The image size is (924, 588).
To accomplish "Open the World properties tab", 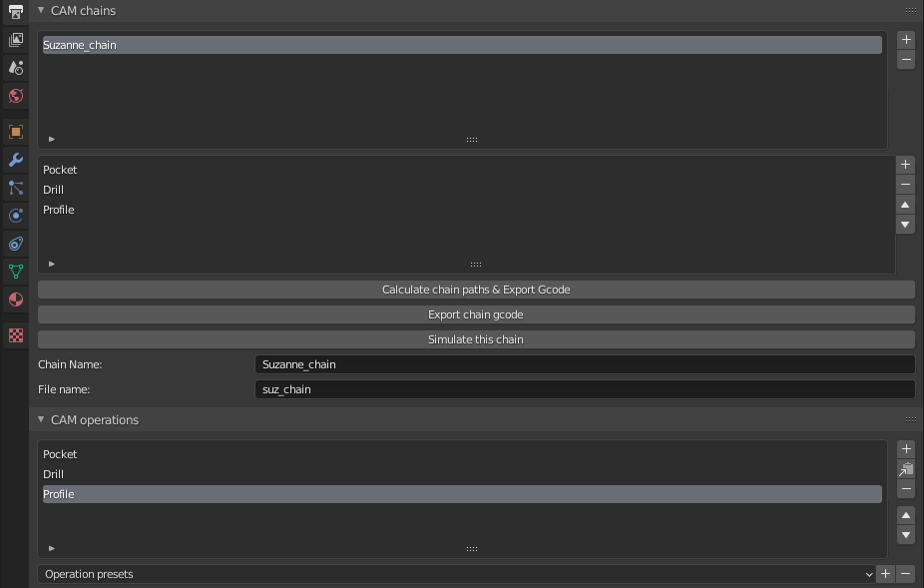I will click(x=15, y=96).
